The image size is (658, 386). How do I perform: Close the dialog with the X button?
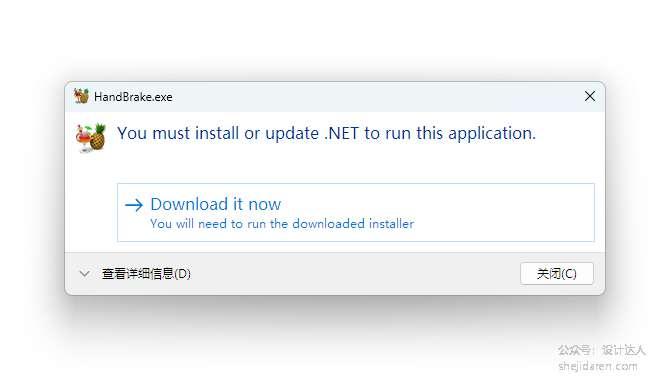pos(590,96)
